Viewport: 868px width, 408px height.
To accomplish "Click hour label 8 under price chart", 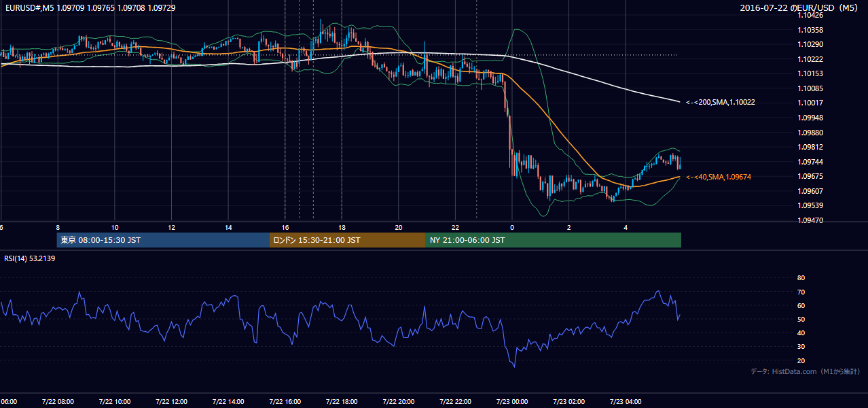I will pos(58,227).
